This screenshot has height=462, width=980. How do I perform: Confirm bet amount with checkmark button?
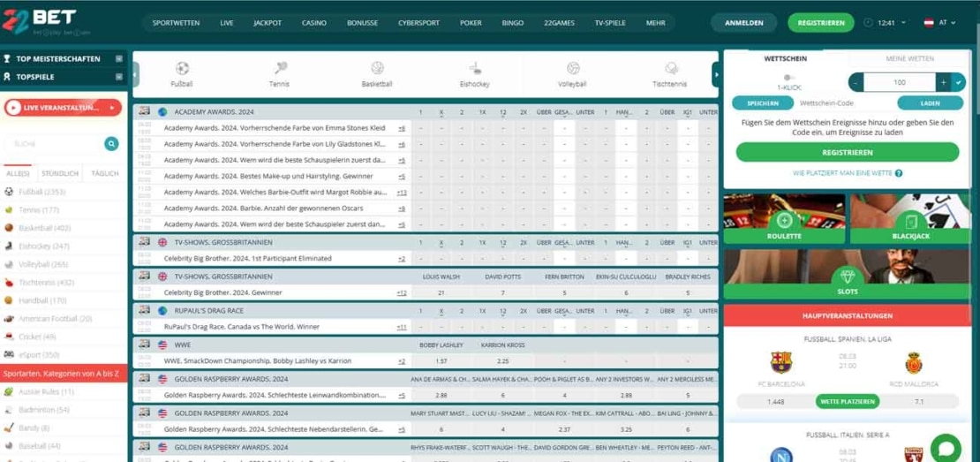pos(958,82)
